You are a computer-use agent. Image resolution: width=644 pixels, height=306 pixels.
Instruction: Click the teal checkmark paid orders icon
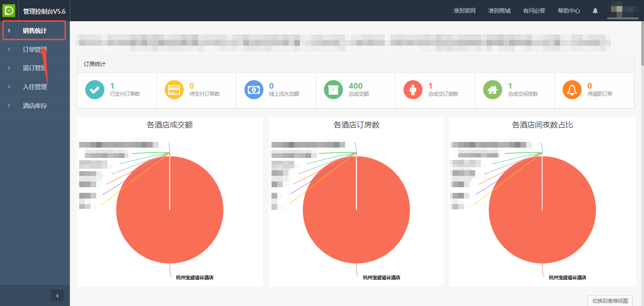point(95,90)
